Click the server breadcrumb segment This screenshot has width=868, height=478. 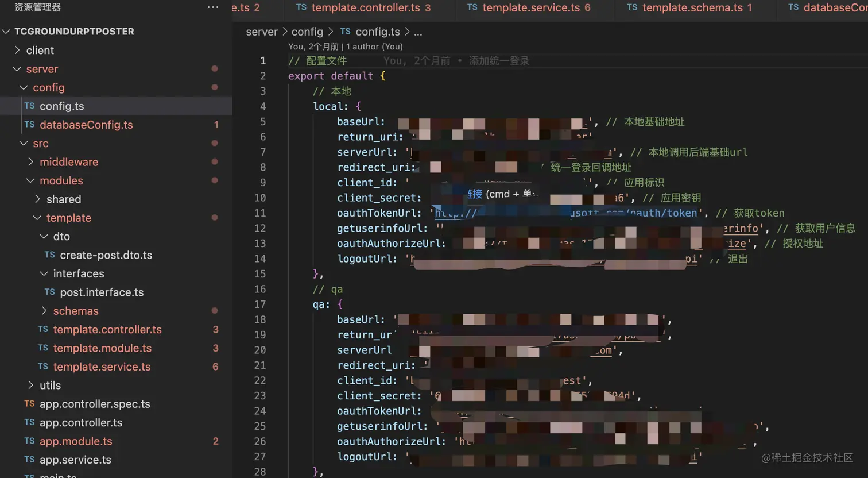coord(262,32)
